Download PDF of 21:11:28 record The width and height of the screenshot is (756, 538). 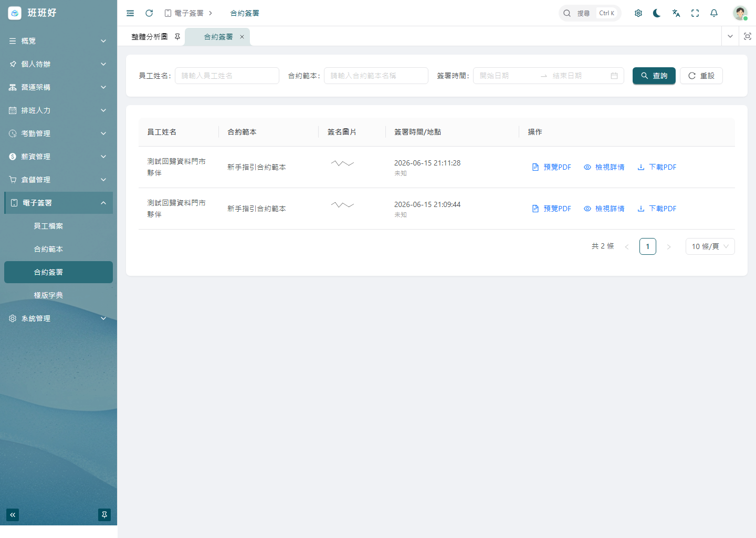[x=657, y=167]
